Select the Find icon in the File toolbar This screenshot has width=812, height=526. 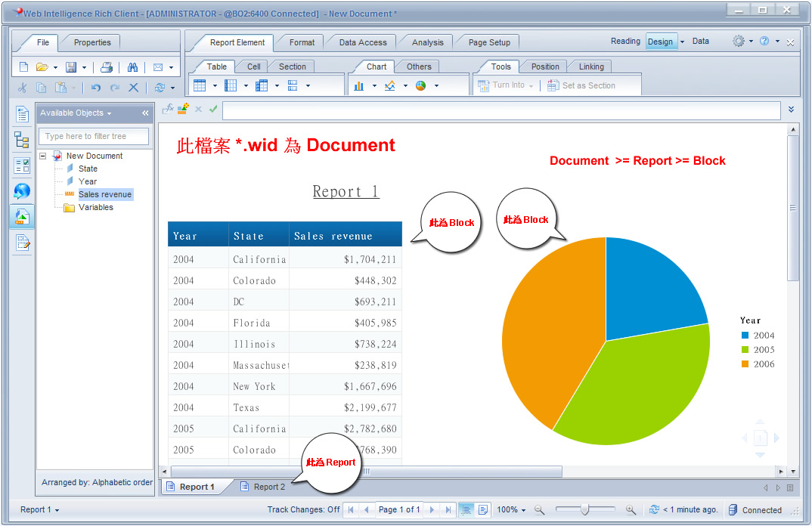132,67
